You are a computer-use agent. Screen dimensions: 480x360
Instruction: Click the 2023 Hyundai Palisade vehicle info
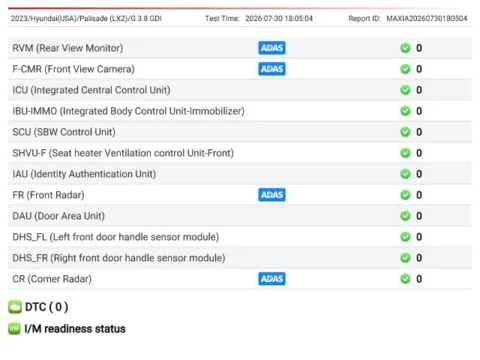pos(86,19)
